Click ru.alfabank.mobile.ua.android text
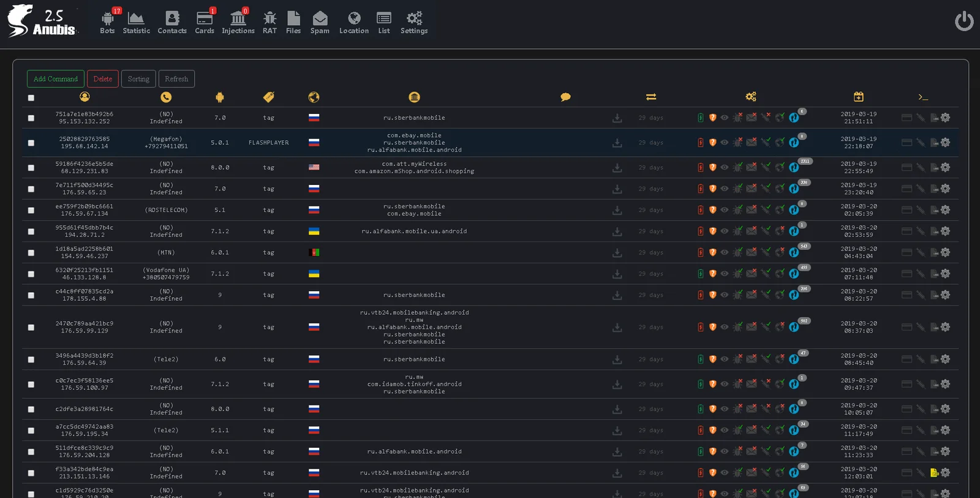The height and width of the screenshot is (498, 980). tap(415, 232)
